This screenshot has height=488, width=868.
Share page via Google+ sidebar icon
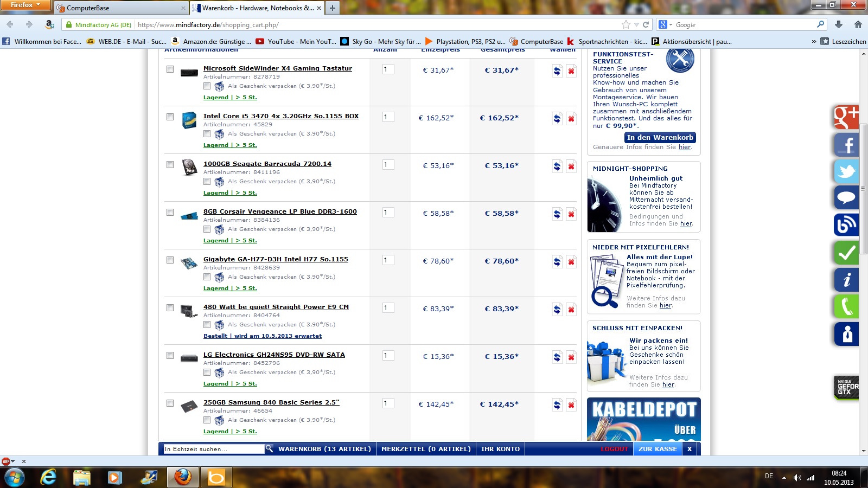846,117
